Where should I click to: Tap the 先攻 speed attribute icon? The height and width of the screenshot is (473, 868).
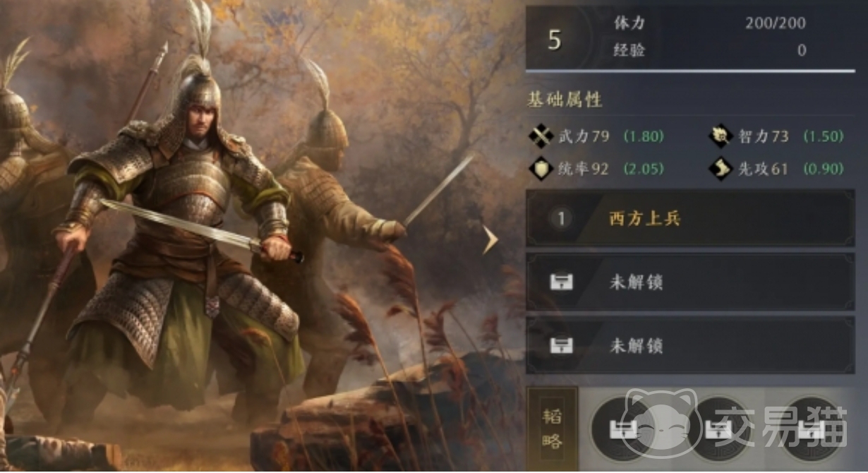click(x=721, y=169)
